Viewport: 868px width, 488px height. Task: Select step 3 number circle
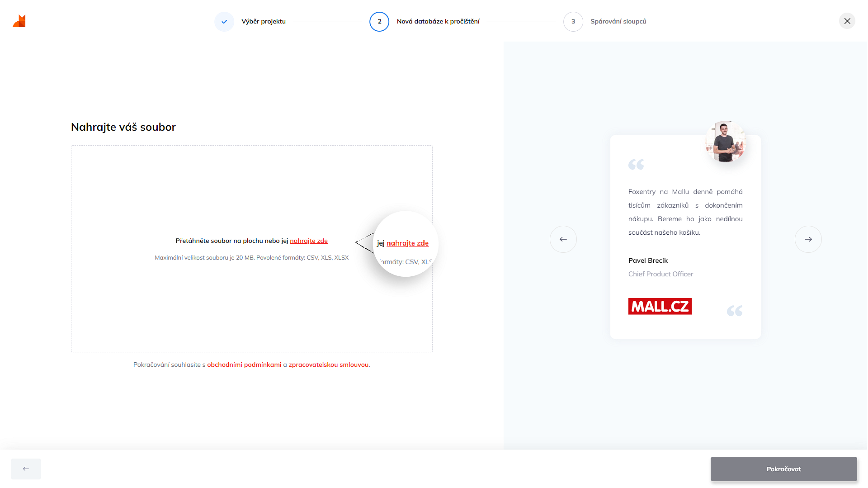point(573,22)
